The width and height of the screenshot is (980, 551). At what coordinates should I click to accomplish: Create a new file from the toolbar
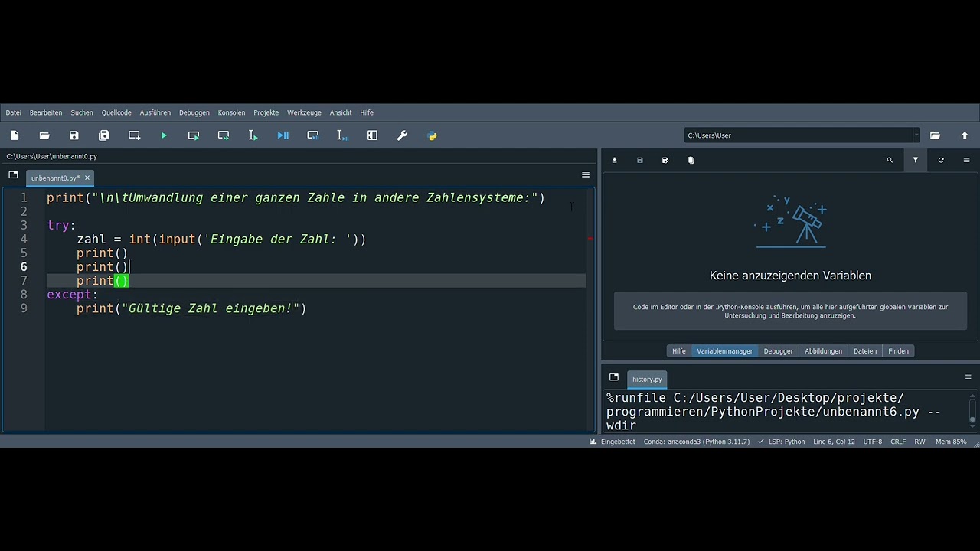(x=15, y=135)
